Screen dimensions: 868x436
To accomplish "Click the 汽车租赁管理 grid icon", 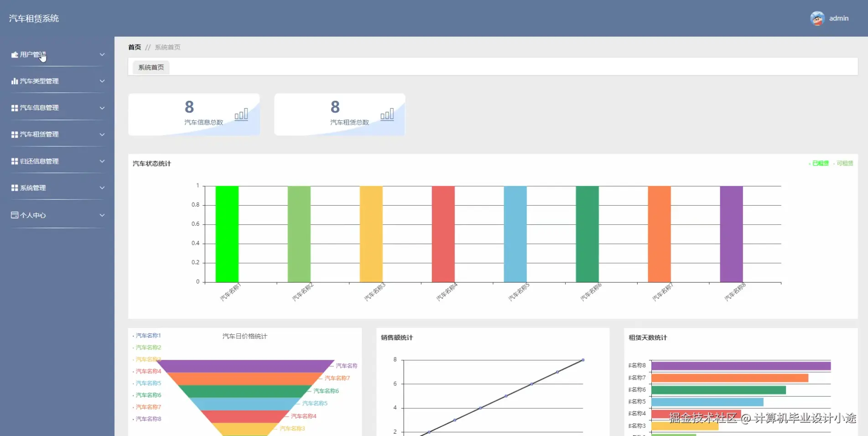I will point(15,135).
